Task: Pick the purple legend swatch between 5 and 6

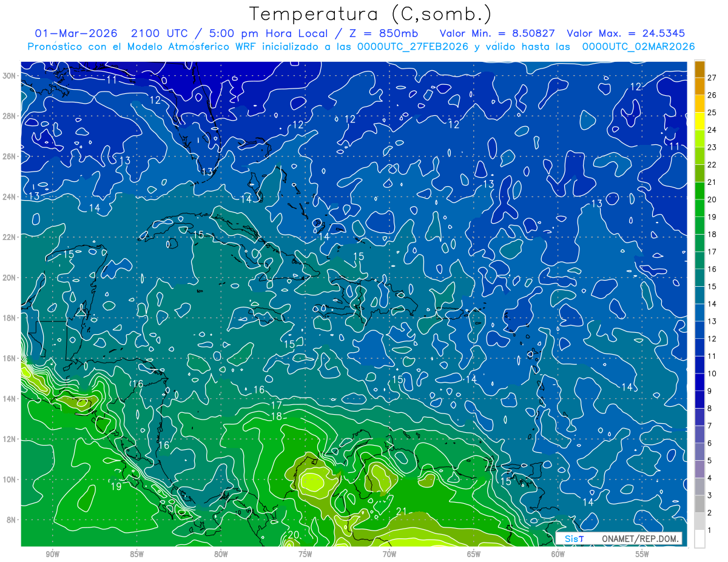Action: pyautogui.click(x=699, y=452)
